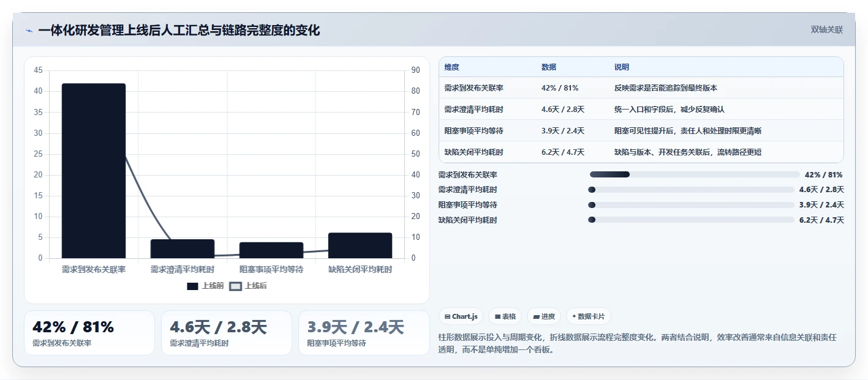Click the 需求澄清平均耗时 progress bar
The image size is (868, 380).
click(691, 190)
